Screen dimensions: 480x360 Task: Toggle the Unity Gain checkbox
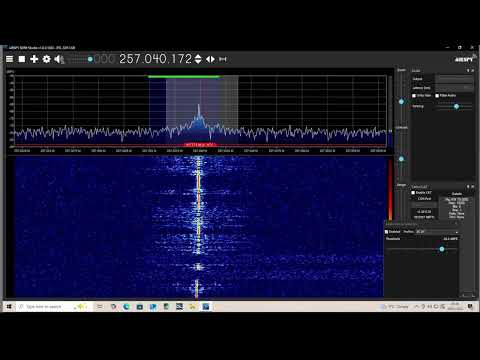click(414, 96)
